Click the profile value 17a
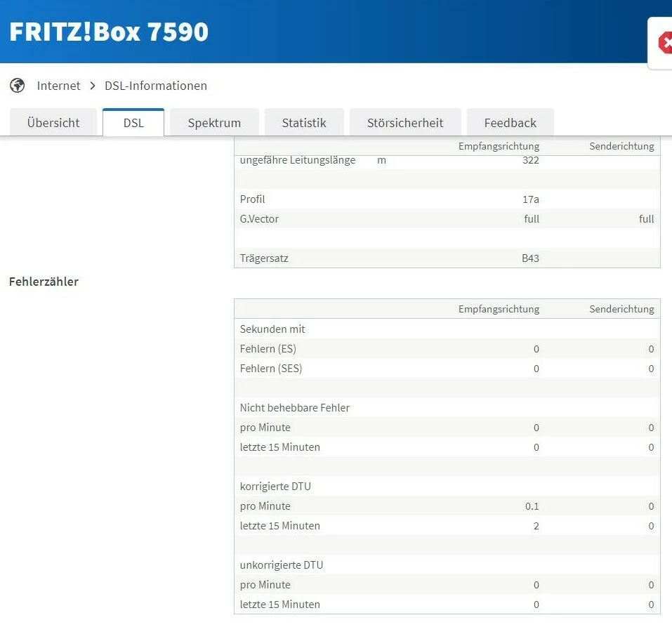 pos(531,199)
